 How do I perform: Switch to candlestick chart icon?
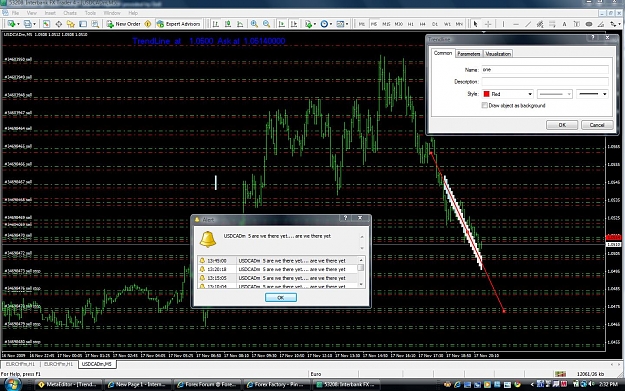coord(228,24)
